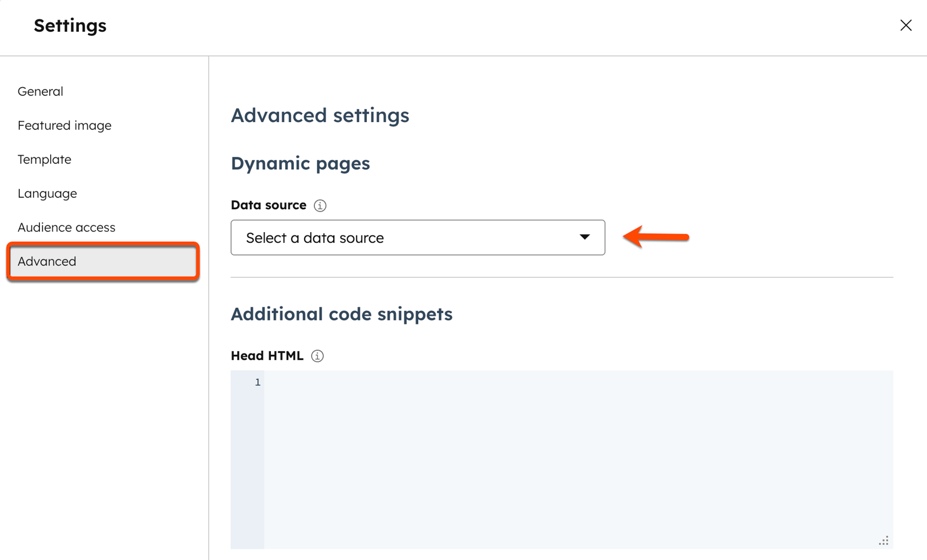The width and height of the screenshot is (927, 560).
Task: Click the Data source info icon
Action: (x=320, y=205)
